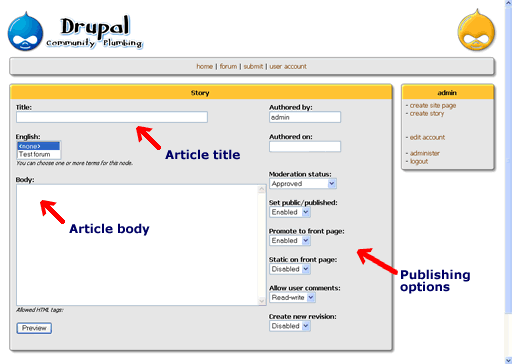The height and width of the screenshot is (364, 512).
Task: Open the Allow user comments dropdown
Action: 292,297
